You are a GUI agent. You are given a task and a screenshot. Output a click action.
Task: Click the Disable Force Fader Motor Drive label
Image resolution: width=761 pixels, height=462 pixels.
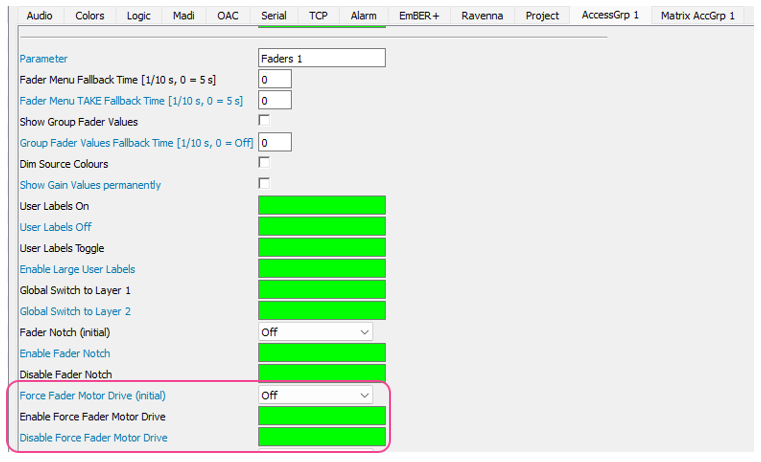[93, 438]
